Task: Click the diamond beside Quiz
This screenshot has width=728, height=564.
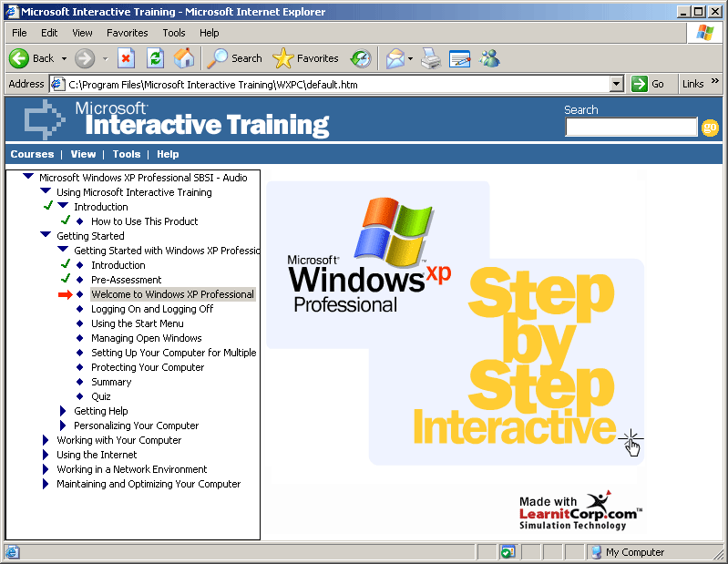Action: [80, 396]
